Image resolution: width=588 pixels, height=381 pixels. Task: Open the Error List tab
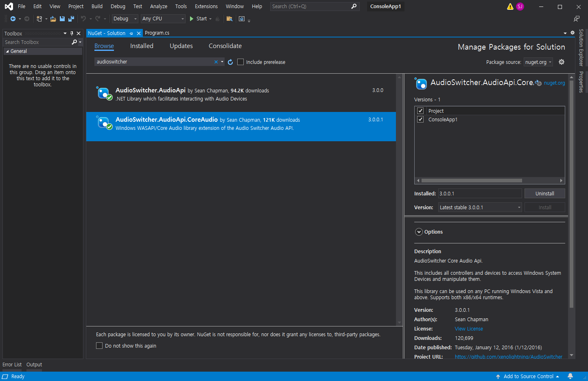pos(12,365)
